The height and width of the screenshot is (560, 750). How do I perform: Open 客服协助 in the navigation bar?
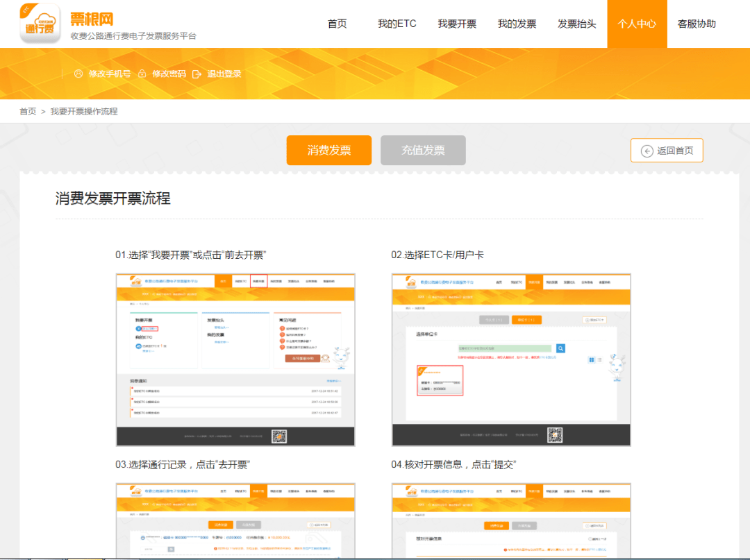[697, 24]
